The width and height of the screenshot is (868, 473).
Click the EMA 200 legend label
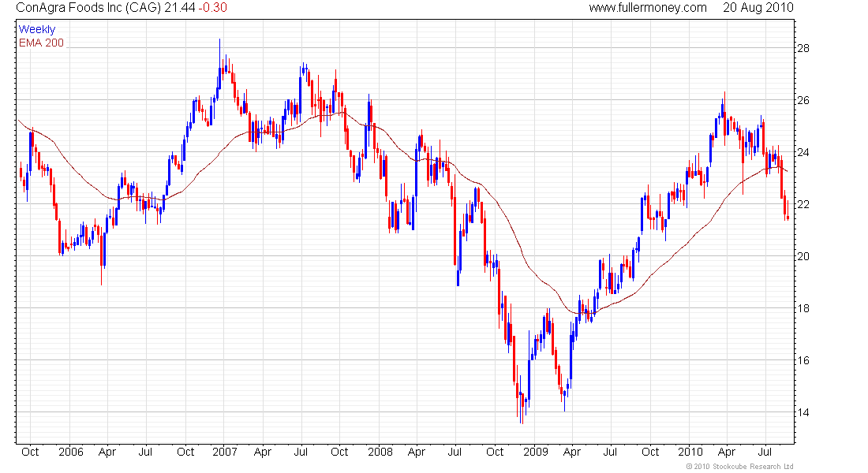(x=42, y=43)
